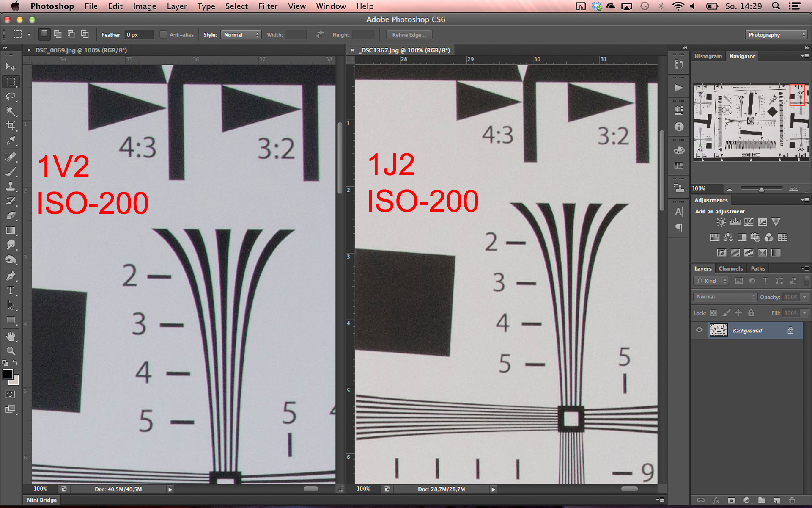This screenshot has height=508, width=812.
Task: Click the foreground color swatch
Action: pos(8,374)
